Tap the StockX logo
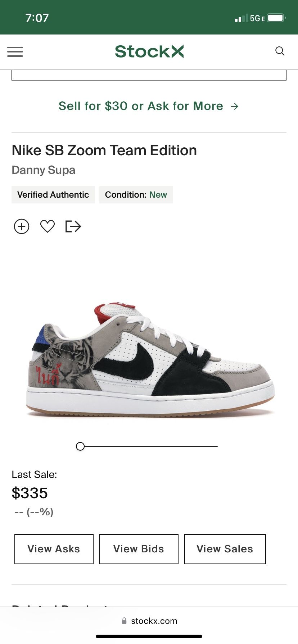The width and height of the screenshot is (298, 644). [x=149, y=51]
